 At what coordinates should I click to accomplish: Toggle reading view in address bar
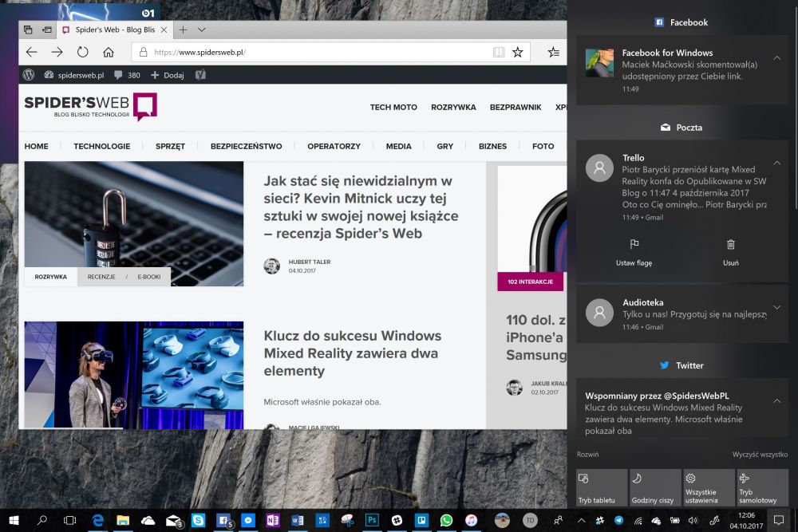point(499,52)
